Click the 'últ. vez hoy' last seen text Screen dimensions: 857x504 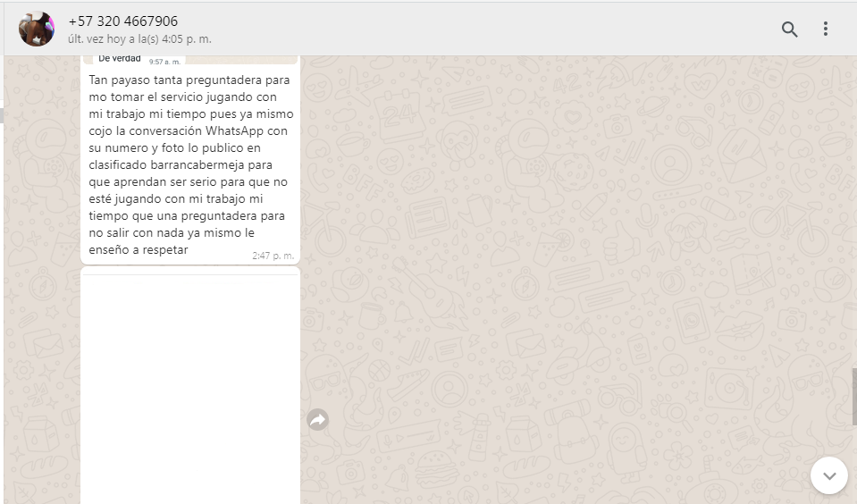click(139, 39)
